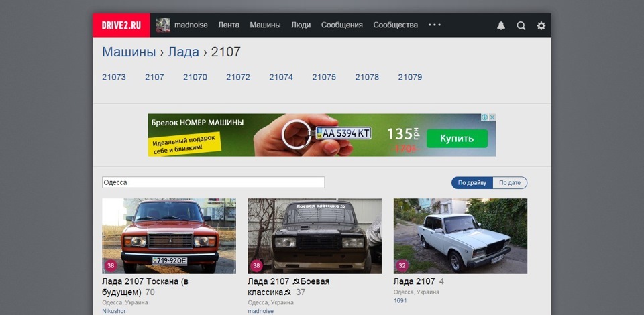Open settings gear icon
This screenshot has width=644, height=315.
(541, 25)
